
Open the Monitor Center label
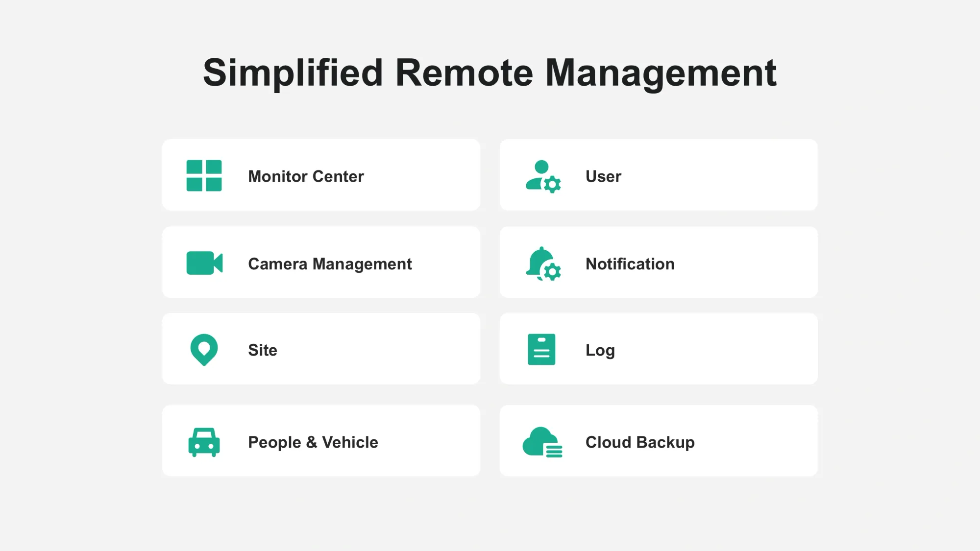[x=306, y=176]
